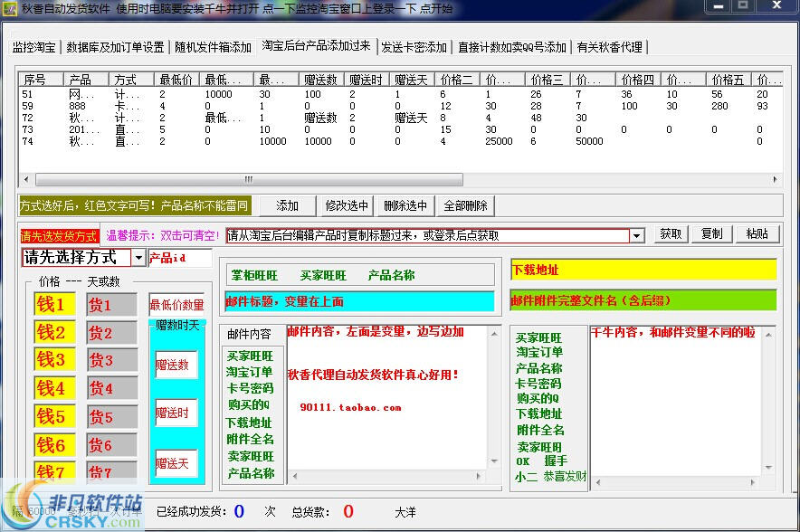Screen dimensions: 800x532
Task: Click the 货2 quantity field
Action: 111,333
